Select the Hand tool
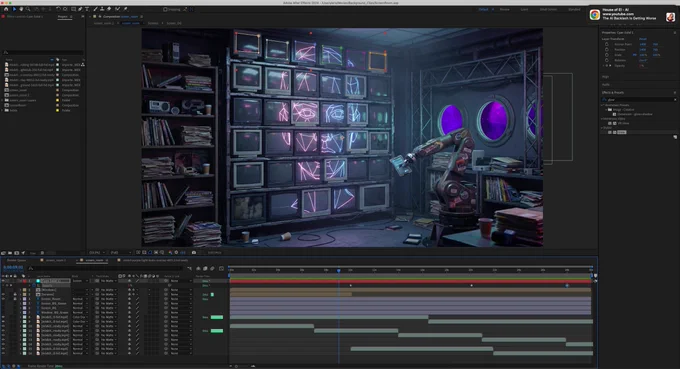The width and height of the screenshot is (680, 369). pos(21,9)
